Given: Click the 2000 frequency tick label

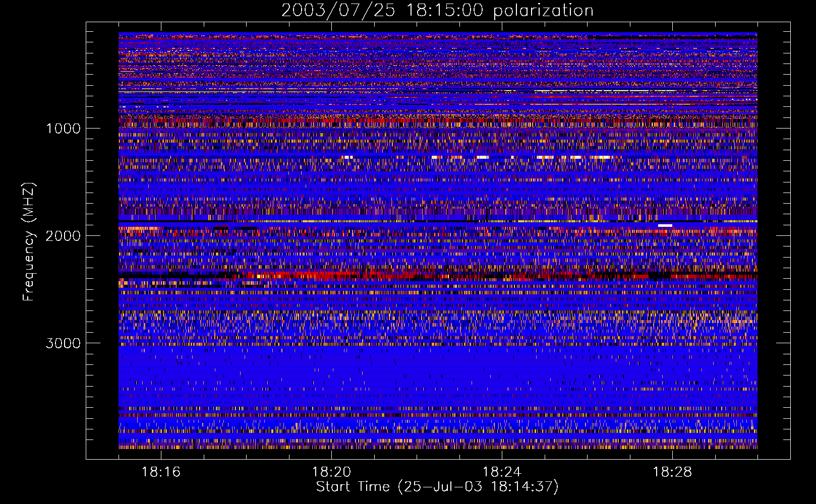Looking at the screenshot, I should [x=63, y=236].
